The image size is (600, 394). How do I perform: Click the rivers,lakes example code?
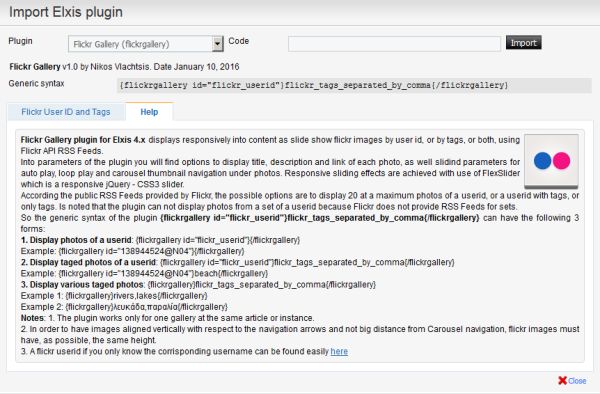[136, 296]
